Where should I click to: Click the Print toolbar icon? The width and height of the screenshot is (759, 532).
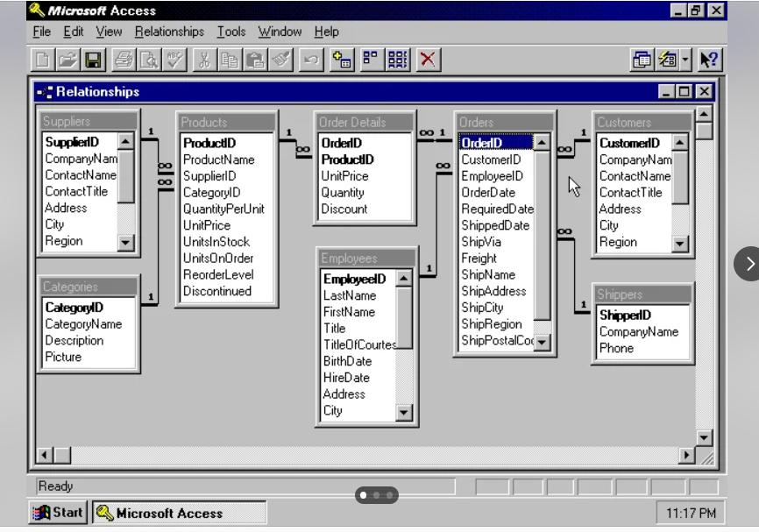(124, 60)
